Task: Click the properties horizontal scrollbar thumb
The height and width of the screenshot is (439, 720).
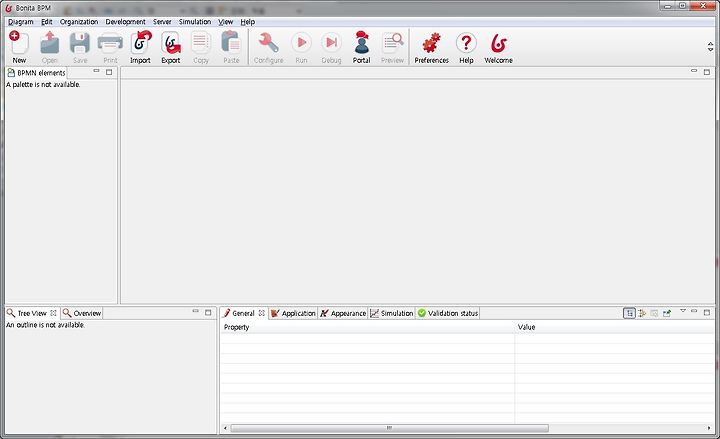Action: point(389,428)
